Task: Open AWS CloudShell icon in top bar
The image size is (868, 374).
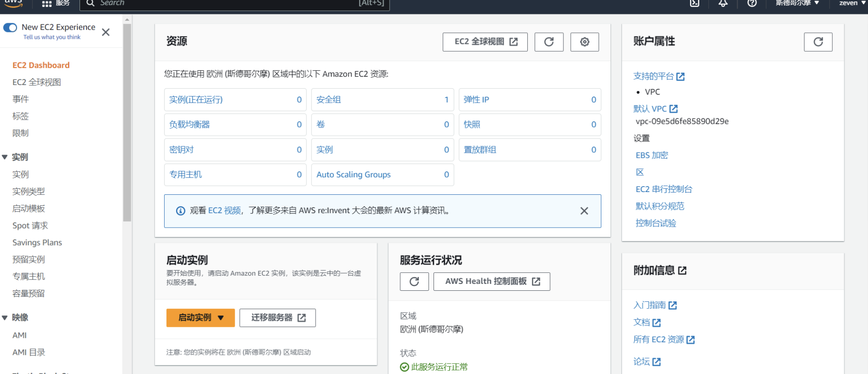Action: pos(694,4)
